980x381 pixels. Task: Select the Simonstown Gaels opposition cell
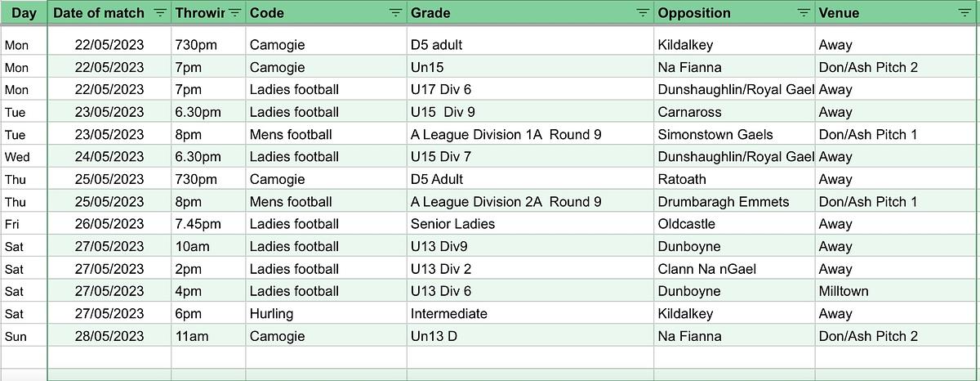click(x=735, y=134)
